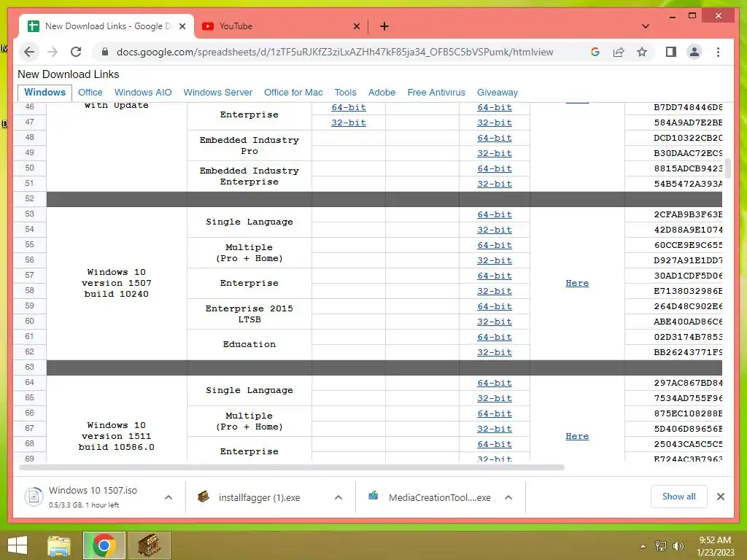Click the network tray icon
The height and width of the screenshot is (560, 747).
[x=661, y=546]
